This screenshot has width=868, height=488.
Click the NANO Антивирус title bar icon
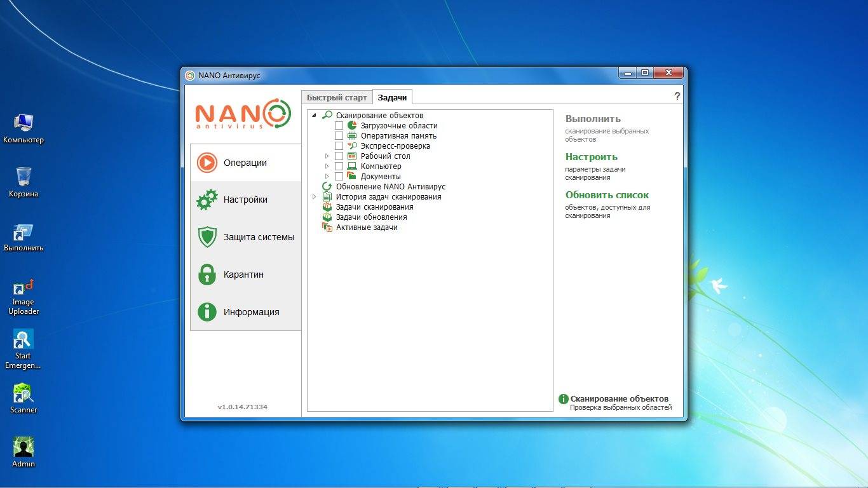[189, 76]
